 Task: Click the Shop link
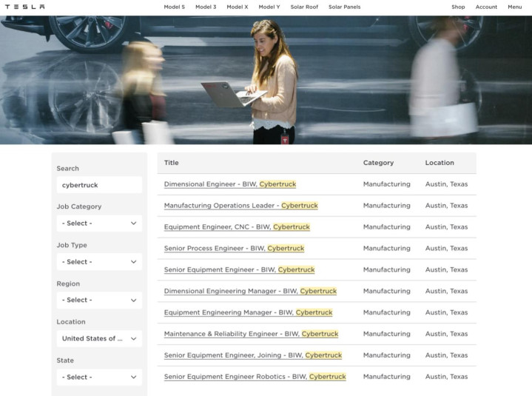tap(458, 7)
